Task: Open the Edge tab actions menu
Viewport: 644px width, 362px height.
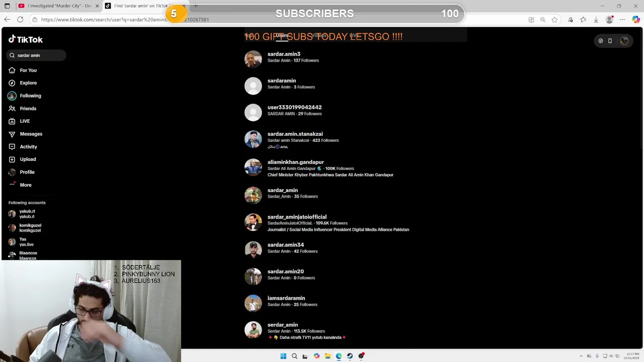Action: click(7, 6)
